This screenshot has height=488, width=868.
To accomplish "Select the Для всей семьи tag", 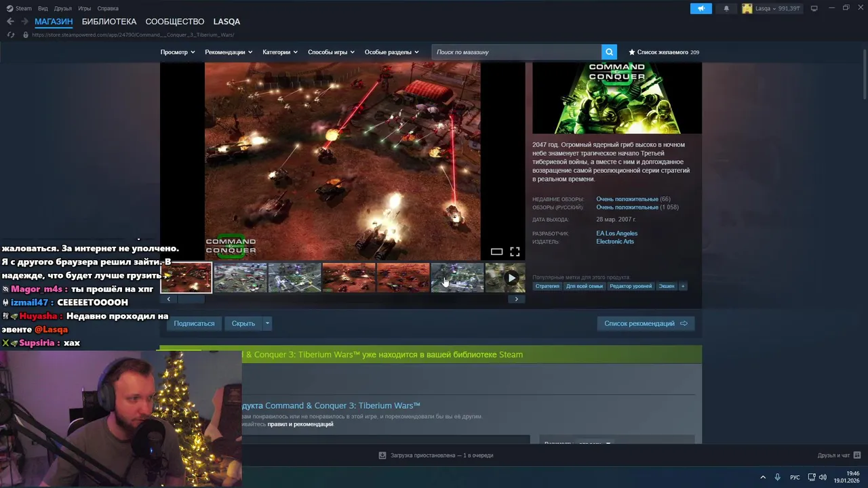I will 585,286.
